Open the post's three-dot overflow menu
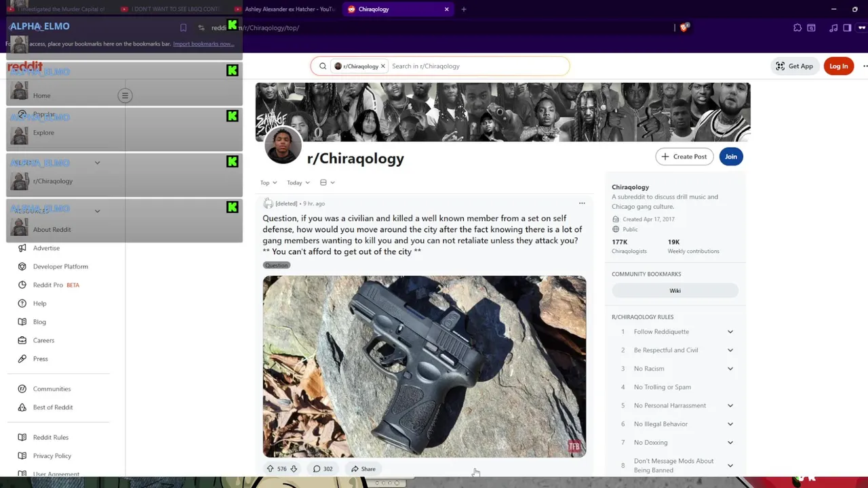The width and height of the screenshot is (868, 488). [x=582, y=203]
